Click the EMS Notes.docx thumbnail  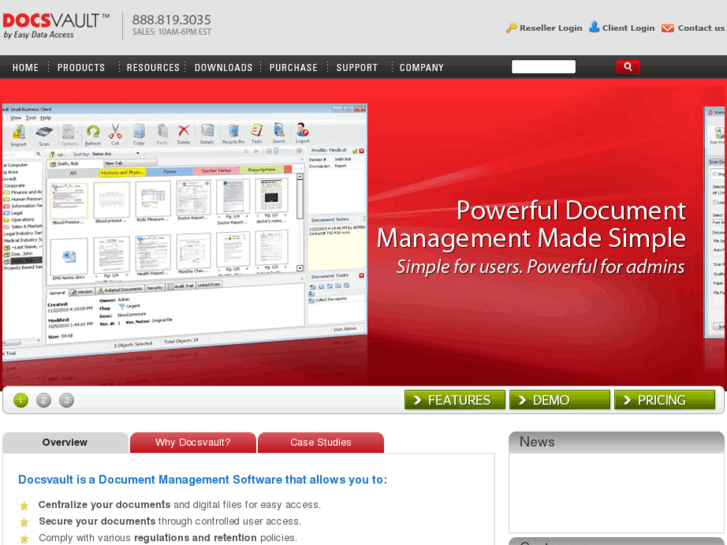pos(69,258)
